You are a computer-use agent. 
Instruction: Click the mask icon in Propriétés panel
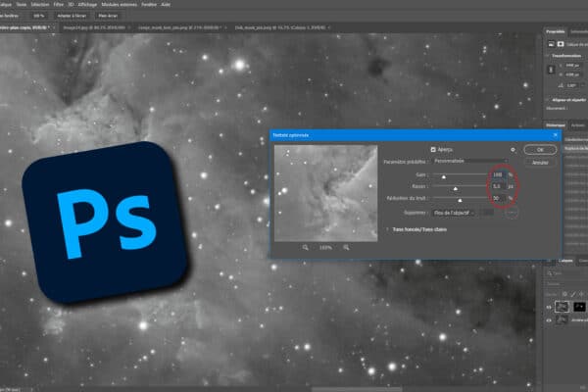click(x=561, y=44)
